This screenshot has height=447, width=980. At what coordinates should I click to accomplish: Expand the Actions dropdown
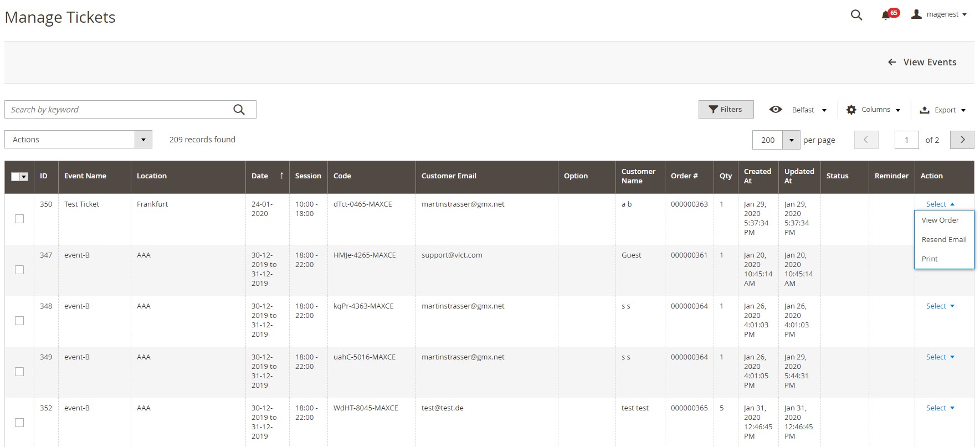coord(143,140)
